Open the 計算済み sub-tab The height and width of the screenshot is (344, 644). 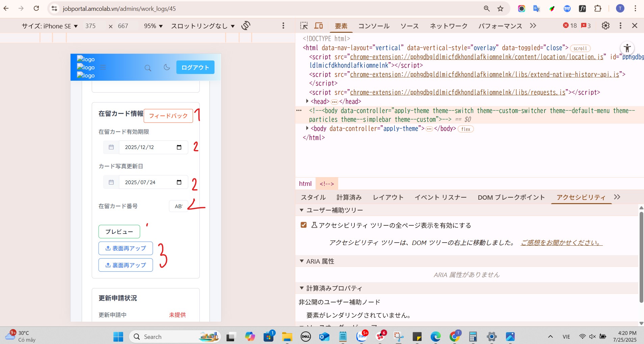(x=349, y=197)
